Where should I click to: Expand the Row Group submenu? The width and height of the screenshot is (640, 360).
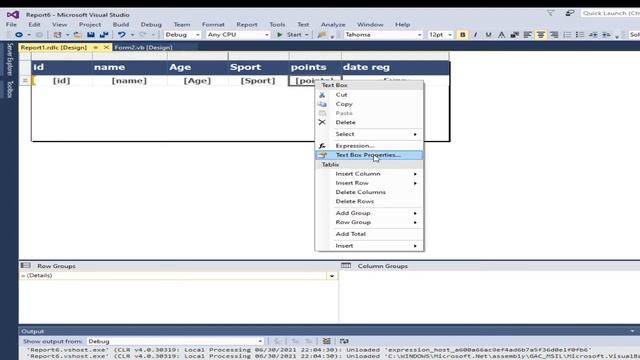pos(369,222)
